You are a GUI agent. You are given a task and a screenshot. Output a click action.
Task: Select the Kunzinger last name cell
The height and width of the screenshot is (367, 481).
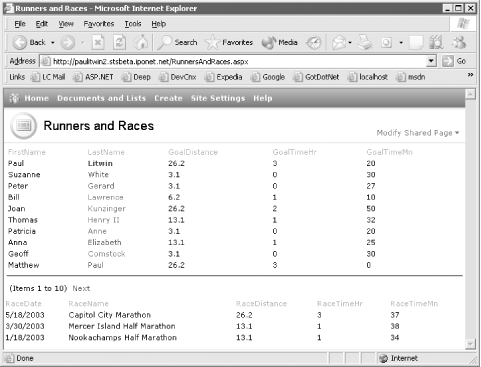pos(107,209)
